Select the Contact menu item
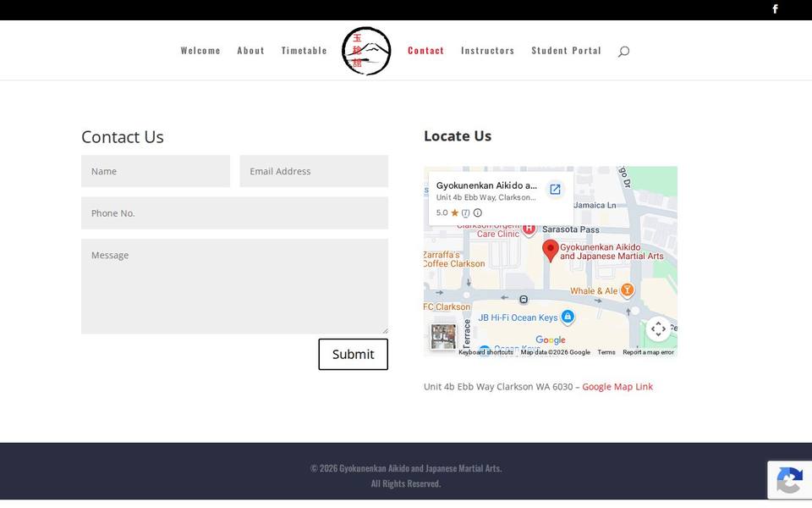 425,51
